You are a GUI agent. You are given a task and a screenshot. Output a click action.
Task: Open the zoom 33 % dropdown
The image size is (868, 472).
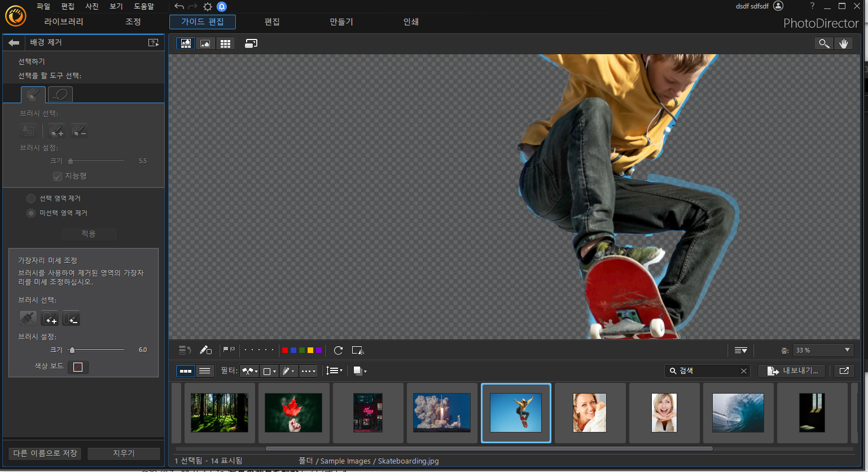(823, 350)
